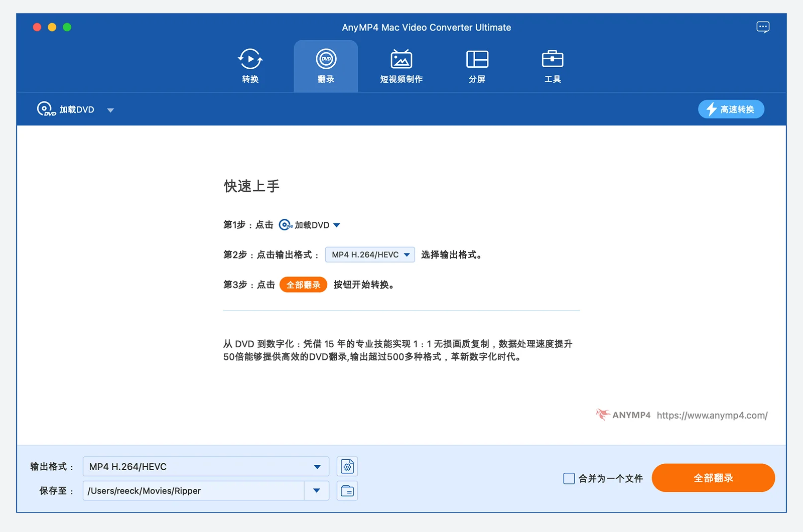
Task: Select the DVD Ripper (翻录) tab
Action: pos(326,66)
